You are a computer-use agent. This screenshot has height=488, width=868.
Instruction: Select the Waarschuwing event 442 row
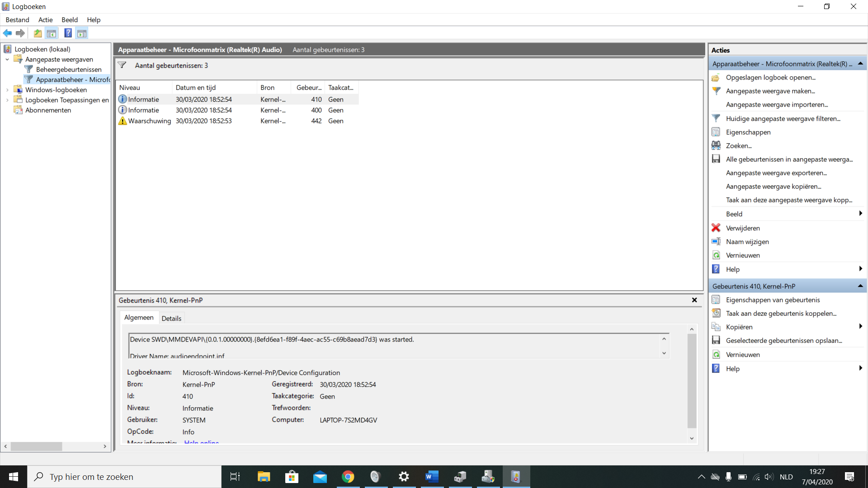pos(238,121)
